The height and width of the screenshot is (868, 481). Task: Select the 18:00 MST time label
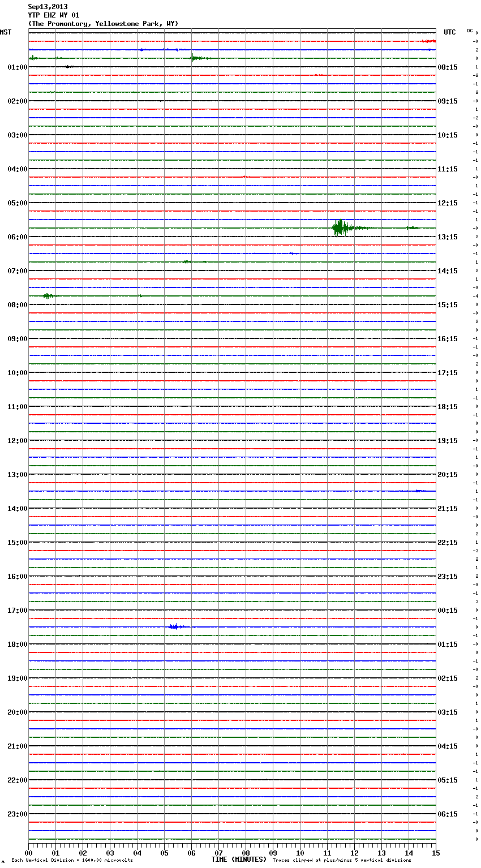[18, 644]
